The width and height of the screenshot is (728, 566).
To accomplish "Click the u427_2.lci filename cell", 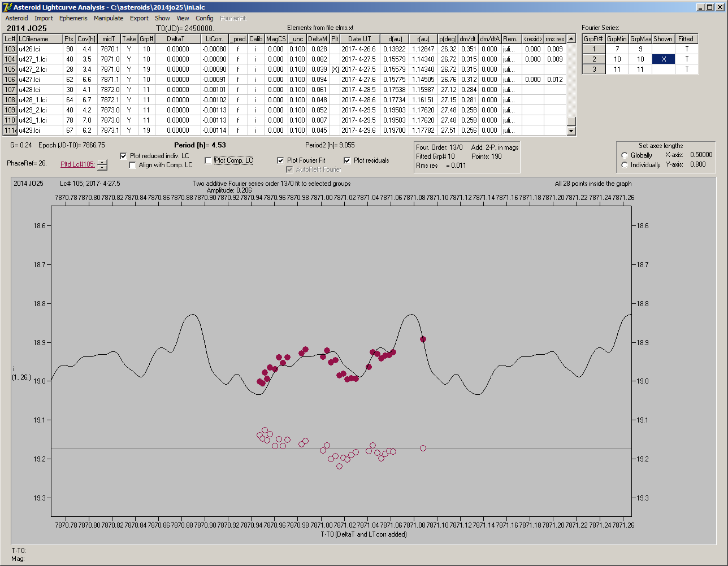I will pyautogui.click(x=40, y=69).
